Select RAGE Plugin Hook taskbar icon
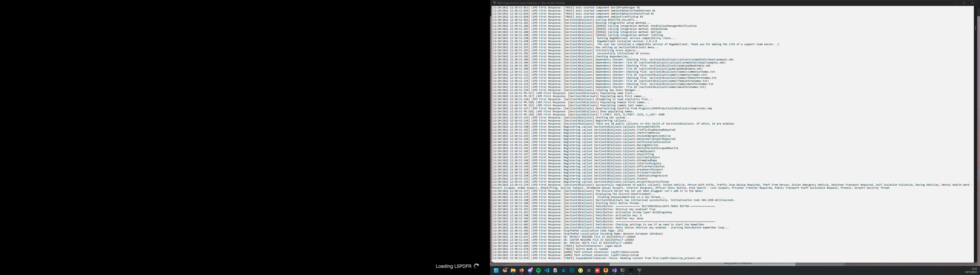 point(639,270)
